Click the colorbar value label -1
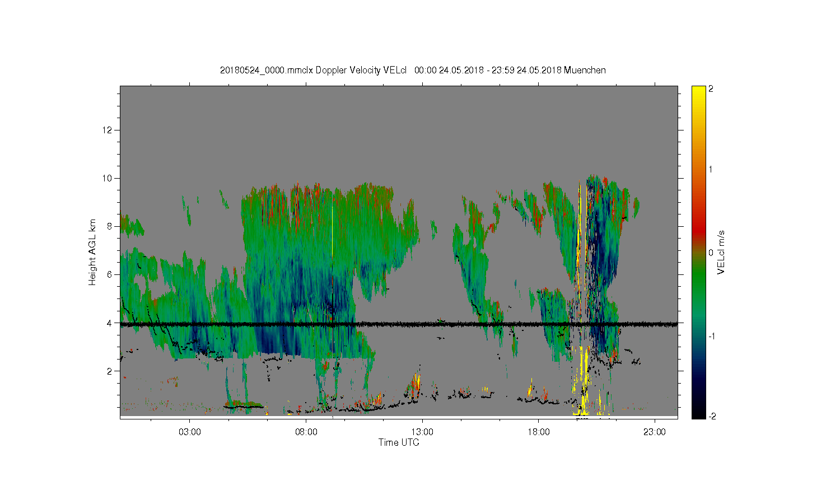Viewport: 840px width, 504px height. 712,336
